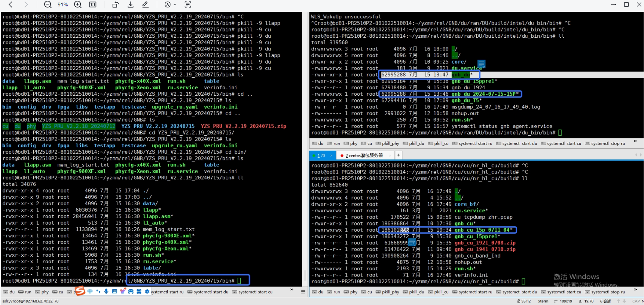Viewport: 644px width, 305px height.
Task: Go to next image with forward arrow
Action: tap(26, 4)
